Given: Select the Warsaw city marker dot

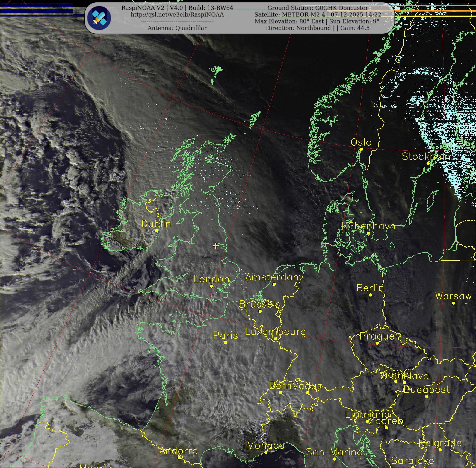Looking at the screenshot, I should [454, 303].
